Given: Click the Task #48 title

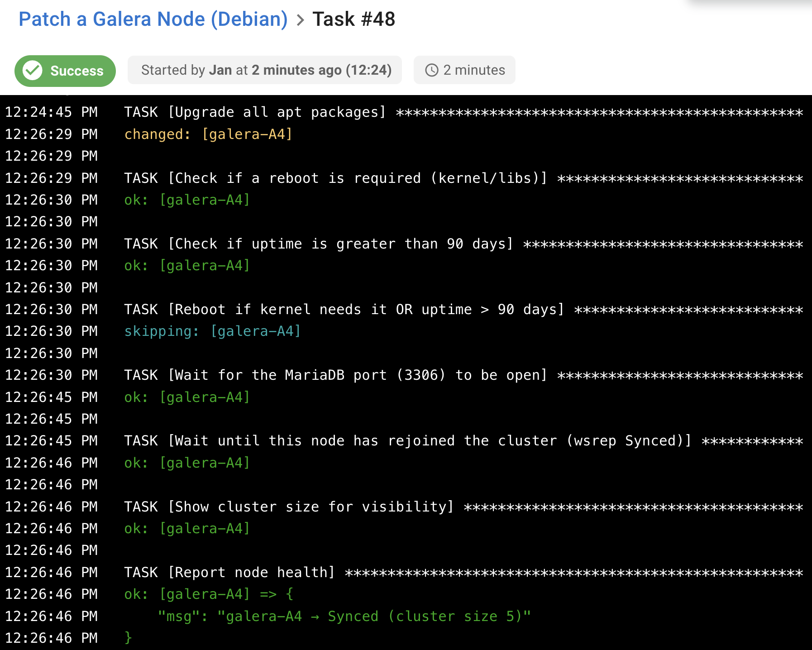Looking at the screenshot, I should point(353,19).
